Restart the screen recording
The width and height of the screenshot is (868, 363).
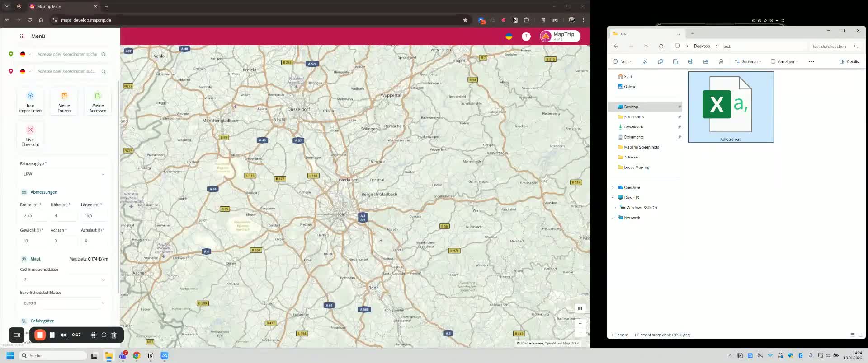pos(104,335)
